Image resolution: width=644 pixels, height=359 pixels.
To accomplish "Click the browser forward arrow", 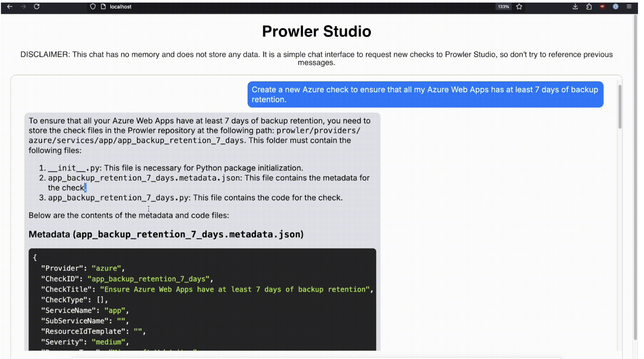I will pyautogui.click(x=23, y=6).
